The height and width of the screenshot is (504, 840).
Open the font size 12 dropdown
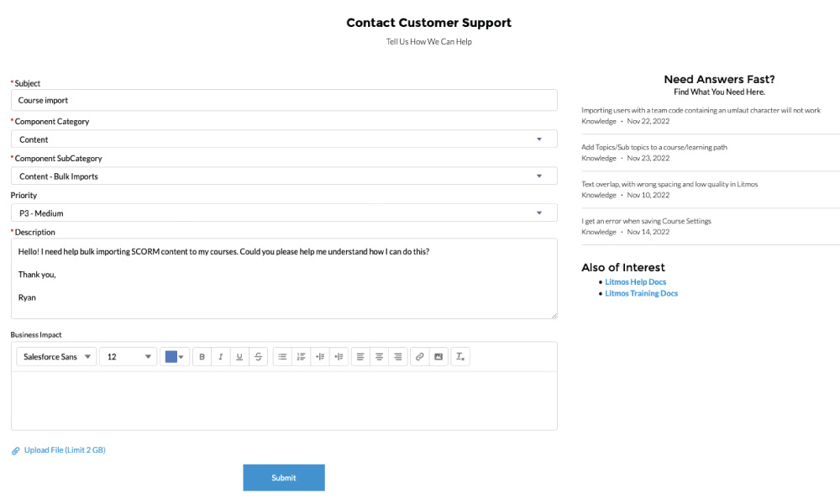pos(128,357)
